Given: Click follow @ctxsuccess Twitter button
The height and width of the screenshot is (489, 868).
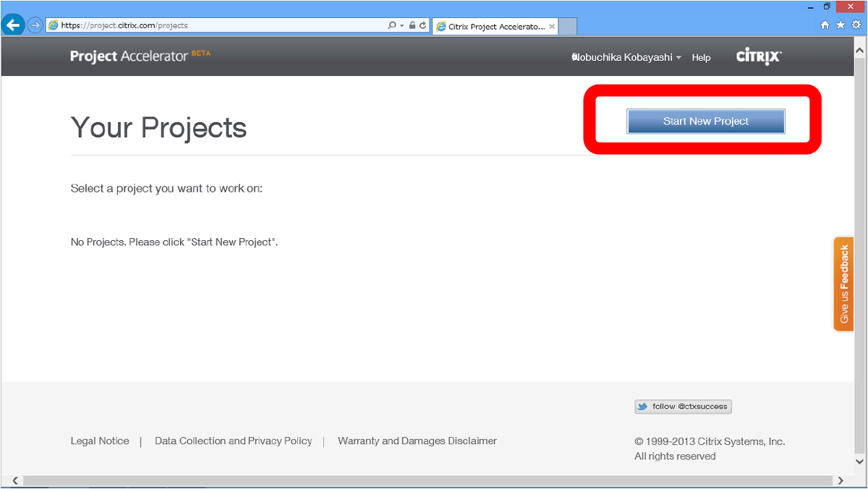Looking at the screenshot, I should pos(683,407).
